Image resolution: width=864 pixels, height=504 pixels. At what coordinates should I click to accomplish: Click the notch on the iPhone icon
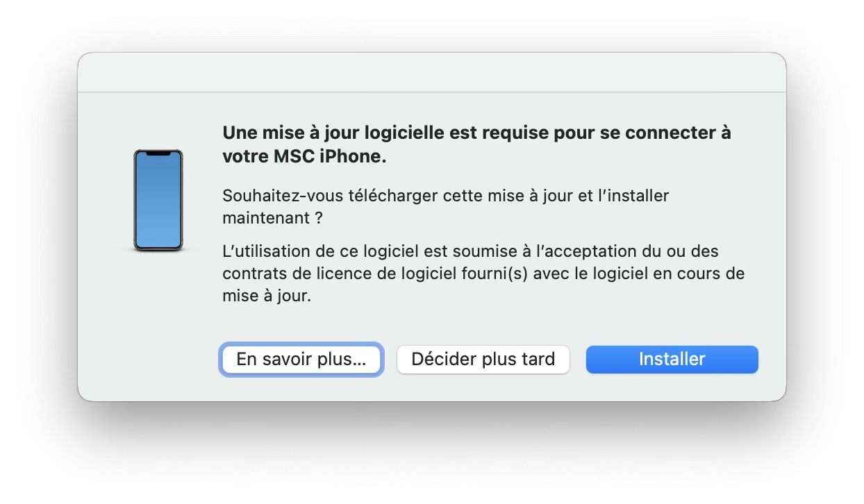coord(158,153)
